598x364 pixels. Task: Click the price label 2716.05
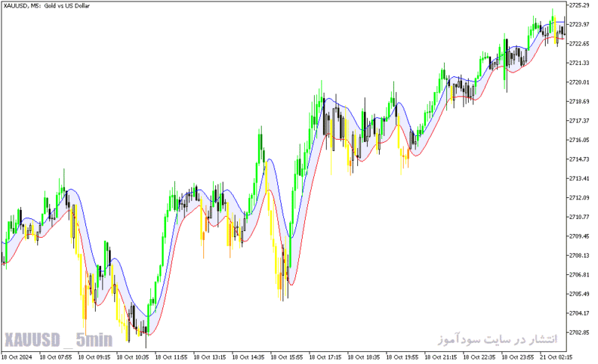click(579, 140)
